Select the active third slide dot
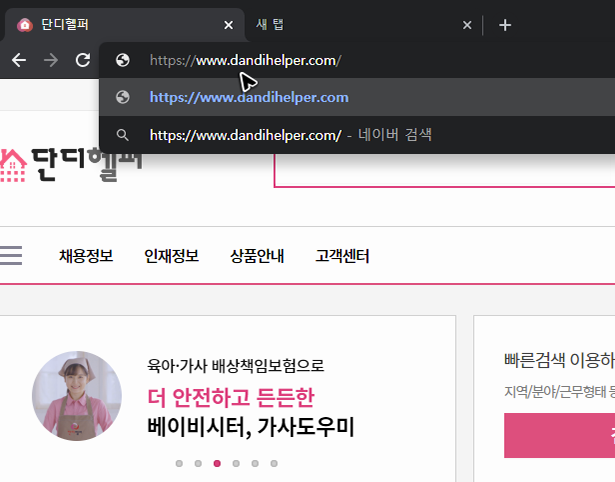The image size is (615, 482). pyautogui.click(x=217, y=464)
